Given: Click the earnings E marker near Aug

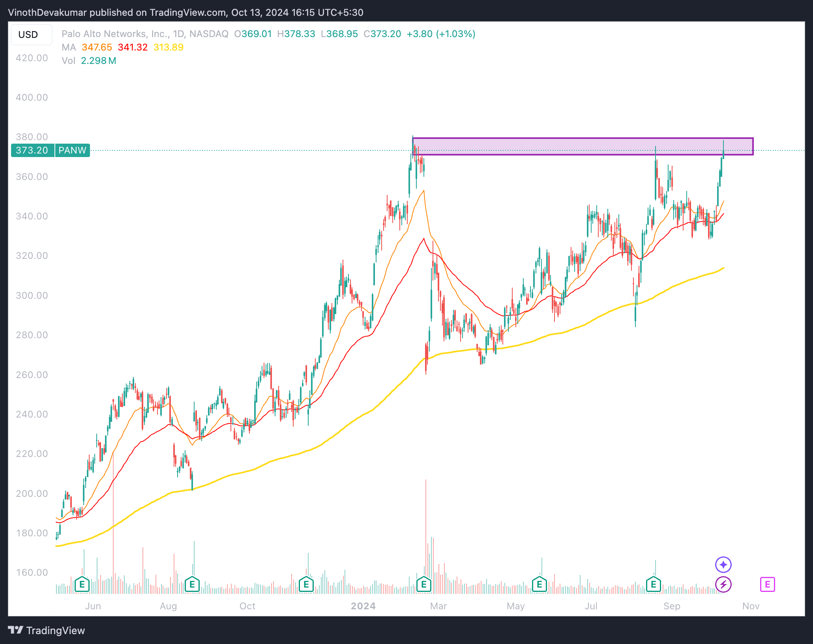Looking at the screenshot, I should coord(192,584).
